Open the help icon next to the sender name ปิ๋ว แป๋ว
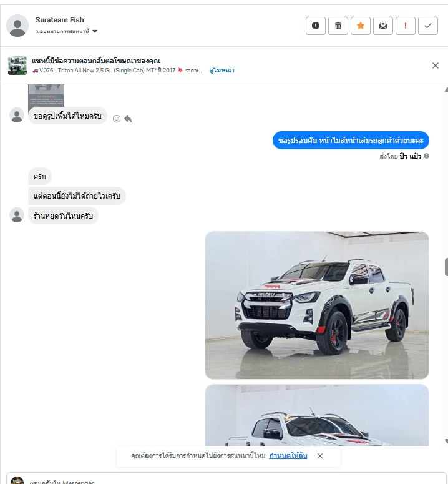This screenshot has width=448, height=484. click(x=426, y=156)
